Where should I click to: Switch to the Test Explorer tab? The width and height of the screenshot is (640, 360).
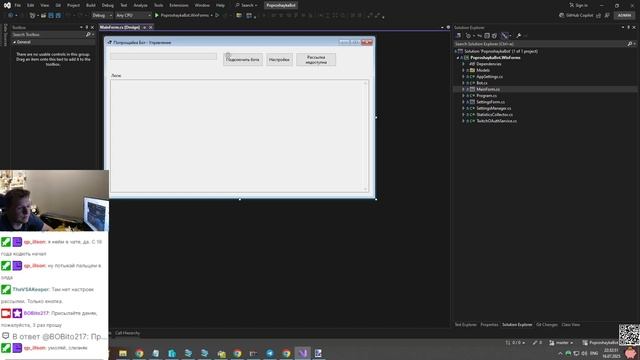[x=466, y=325]
